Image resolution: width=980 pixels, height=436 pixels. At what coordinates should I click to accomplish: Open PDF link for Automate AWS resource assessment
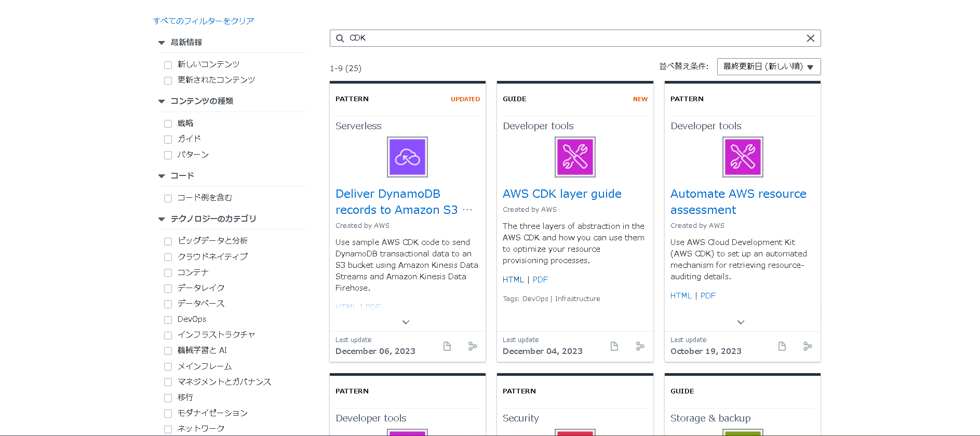(708, 296)
